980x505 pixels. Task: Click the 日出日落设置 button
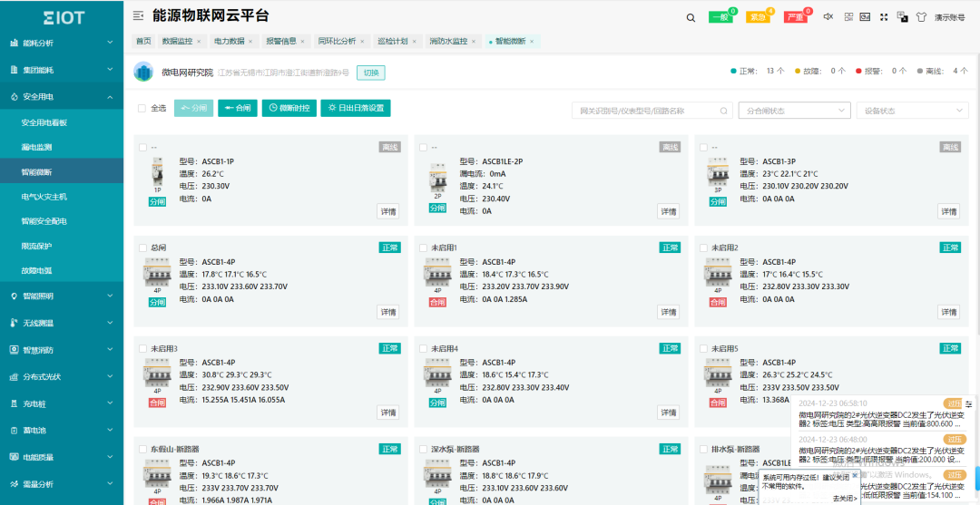point(356,108)
